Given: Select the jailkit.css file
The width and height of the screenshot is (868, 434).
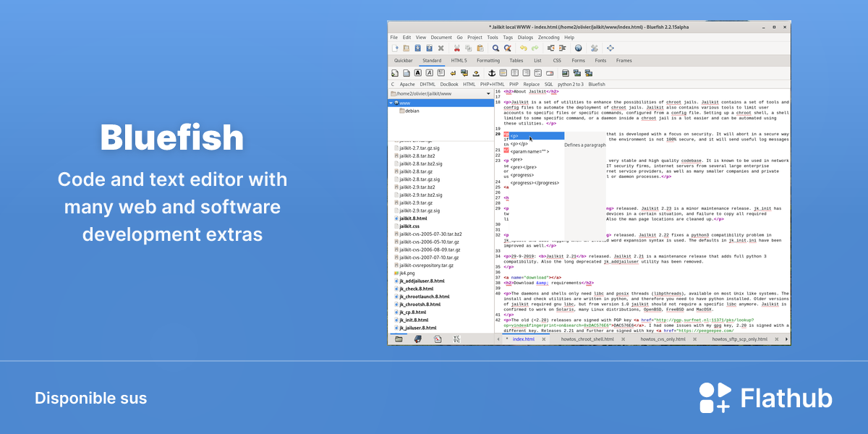Looking at the screenshot, I should [x=407, y=226].
